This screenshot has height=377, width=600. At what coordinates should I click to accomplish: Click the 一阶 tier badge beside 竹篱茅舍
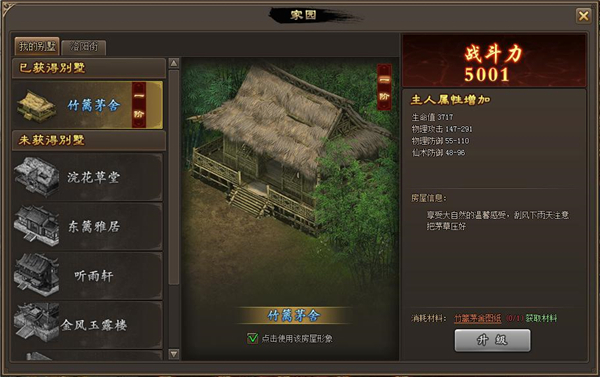pyautogui.click(x=139, y=104)
